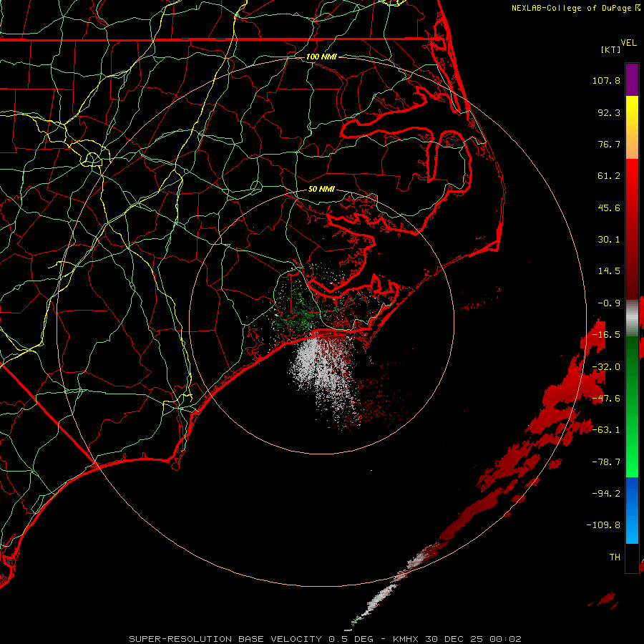
Task: Select the 14.5 velocity scale value
Action: [609, 271]
